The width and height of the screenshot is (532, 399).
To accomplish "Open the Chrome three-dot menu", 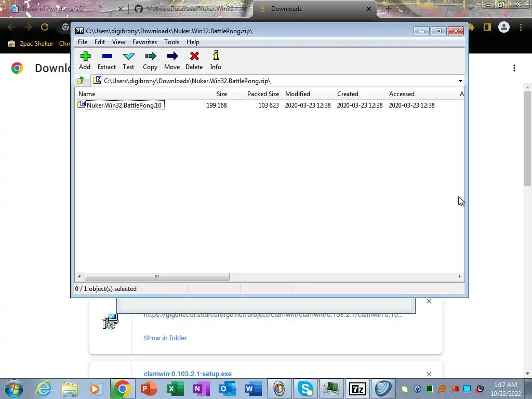I will [521, 27].
